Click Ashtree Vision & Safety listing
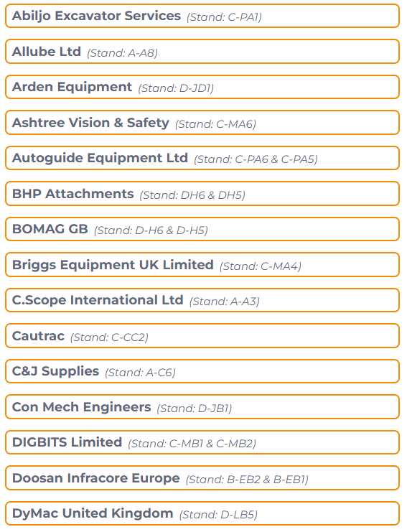This screenshot has height=532, width=407. (202, 123)
